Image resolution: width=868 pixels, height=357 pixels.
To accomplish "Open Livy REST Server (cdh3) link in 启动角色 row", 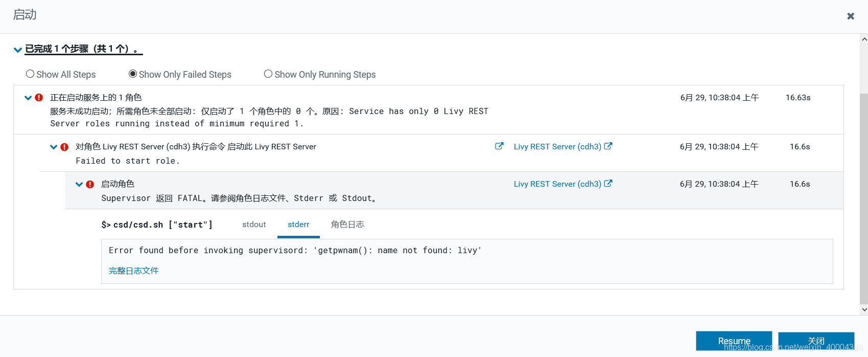I will (557, 184).
